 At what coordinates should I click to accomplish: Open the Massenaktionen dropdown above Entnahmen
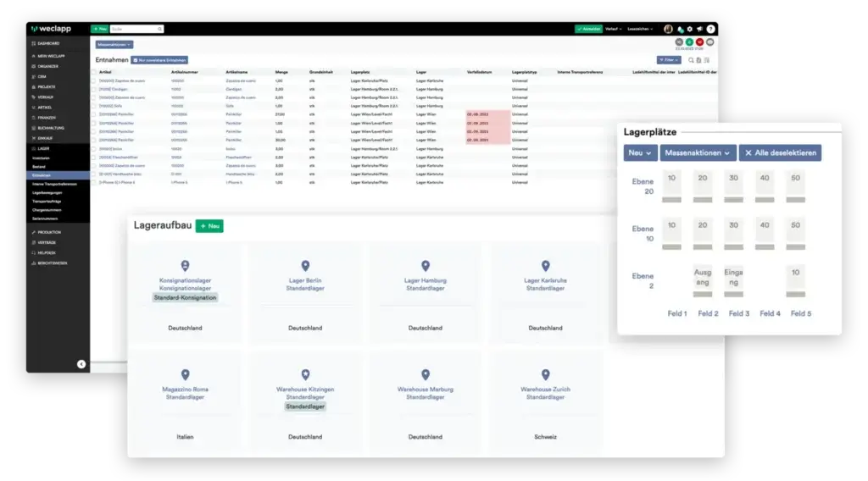click(114, 44)
